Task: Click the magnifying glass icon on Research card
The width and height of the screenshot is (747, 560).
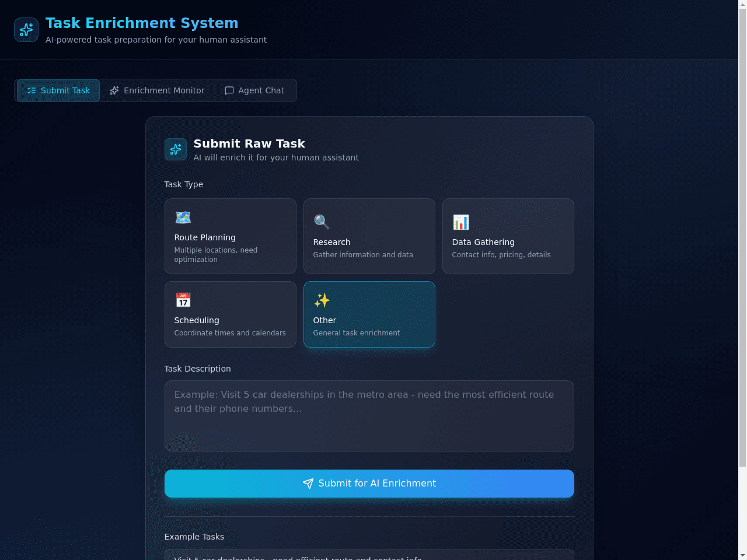Action: [x=322, y=222]
